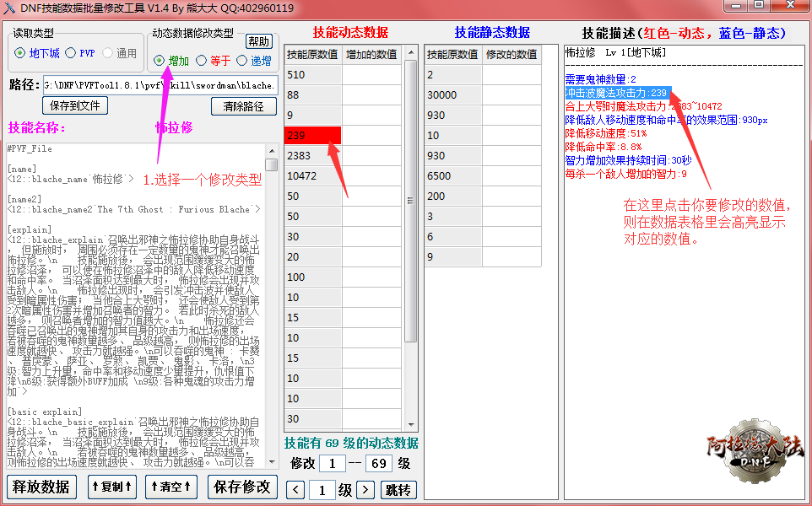This screenshot has width=812, height=506.
Task: Choose the 增加 modification type
Action: click(160, 61)
